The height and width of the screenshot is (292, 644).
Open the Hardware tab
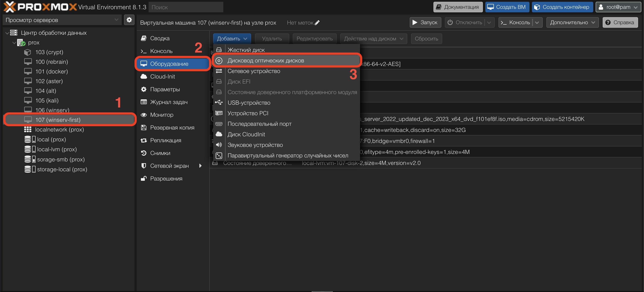click(169, 64)
